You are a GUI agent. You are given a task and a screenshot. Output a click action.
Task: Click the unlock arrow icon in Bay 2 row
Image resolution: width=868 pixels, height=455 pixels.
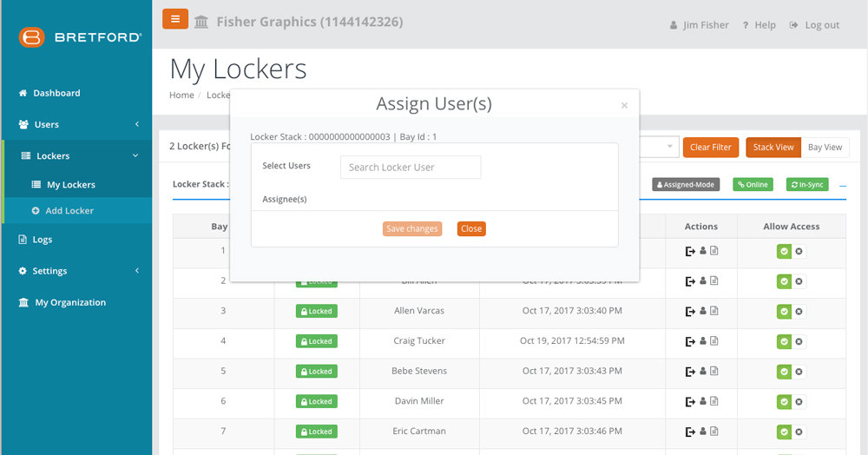coord(690,281)
